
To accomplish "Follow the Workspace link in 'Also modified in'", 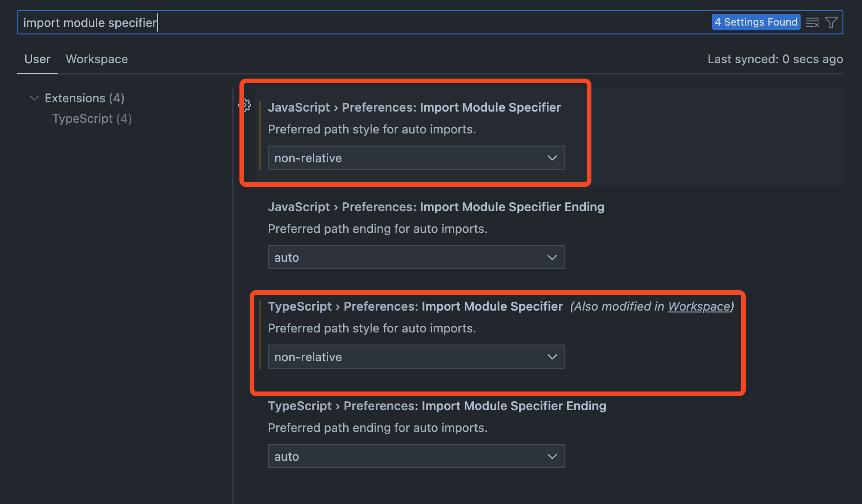I will [x=699, y=306].
